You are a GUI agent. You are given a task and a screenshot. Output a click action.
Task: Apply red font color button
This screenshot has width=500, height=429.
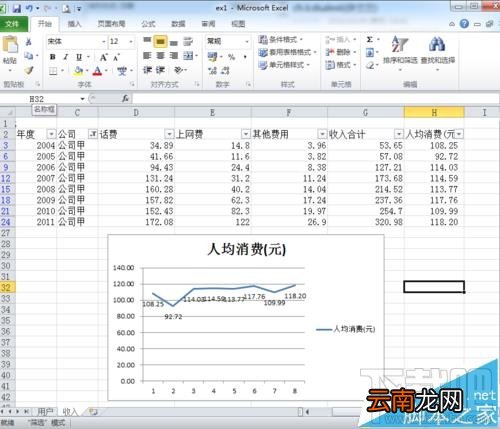tap(97, 71)
